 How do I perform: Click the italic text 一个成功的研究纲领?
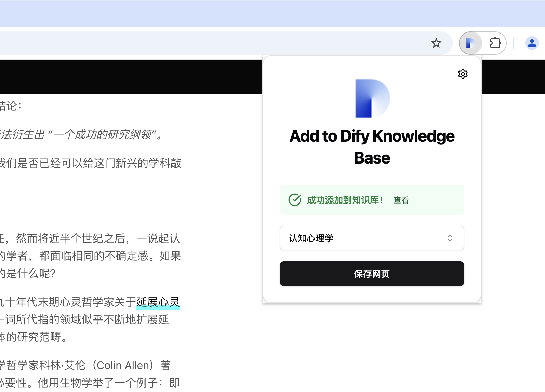tap(102, 134)
